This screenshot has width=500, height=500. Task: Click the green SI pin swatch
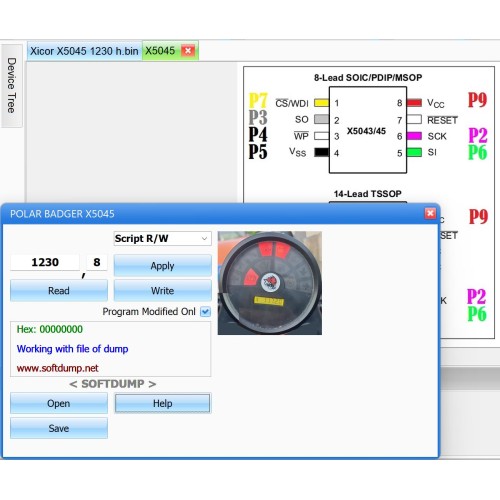tap(414, 152)
